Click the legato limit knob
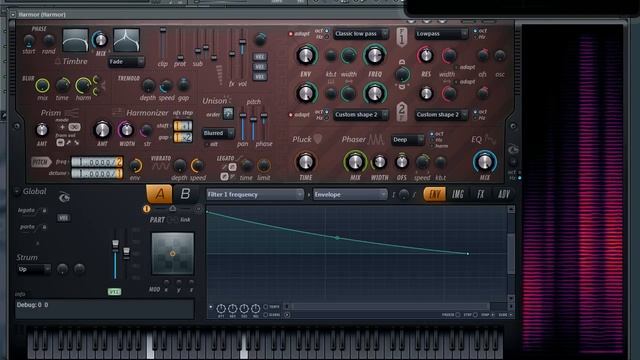This screenshot has height=360, width=640. tap(264, 165)
